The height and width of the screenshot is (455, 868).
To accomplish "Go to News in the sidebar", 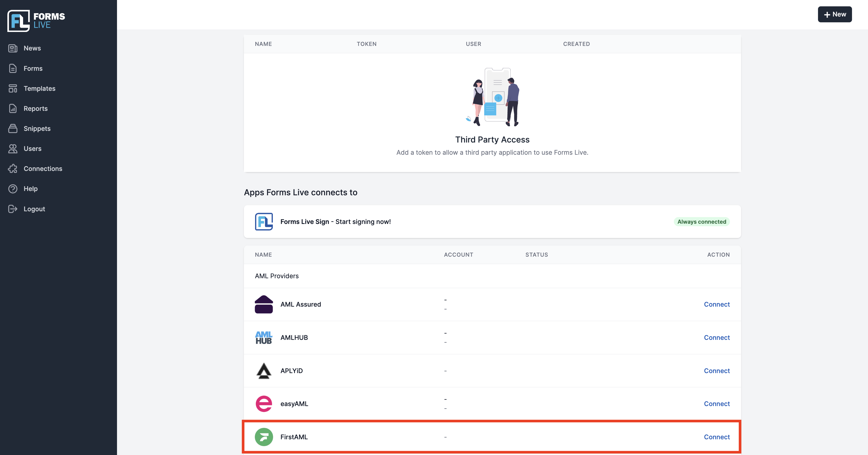I will [x=32, y=48].
